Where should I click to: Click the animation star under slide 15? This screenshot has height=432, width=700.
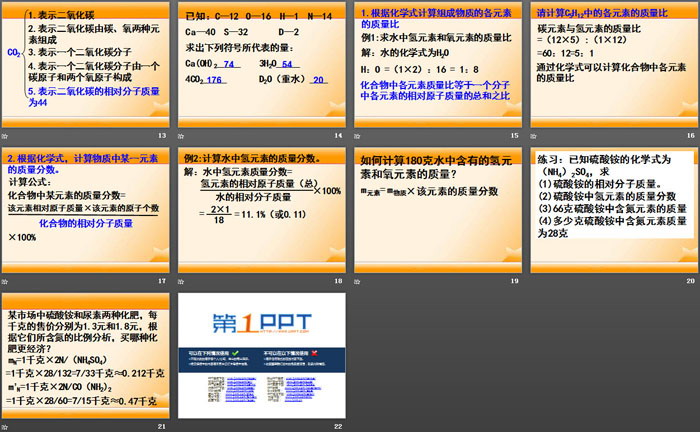click(x=357, y=136)
